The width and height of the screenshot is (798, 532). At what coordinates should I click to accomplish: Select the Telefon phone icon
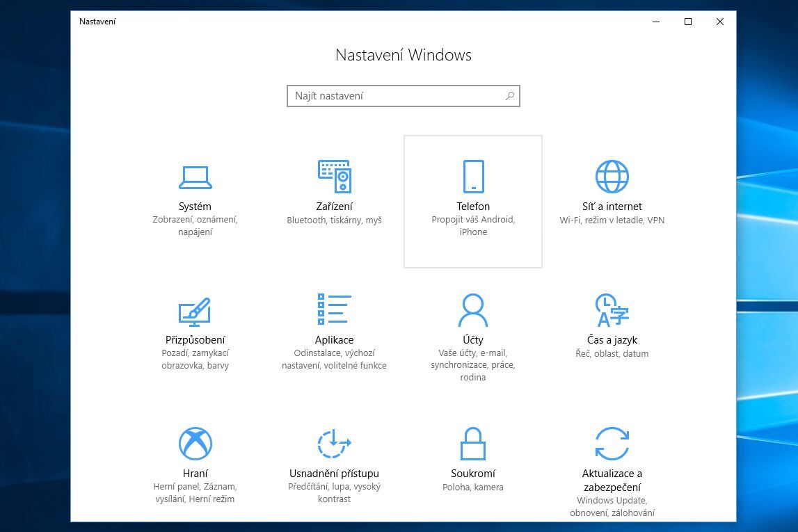[473, 176]
